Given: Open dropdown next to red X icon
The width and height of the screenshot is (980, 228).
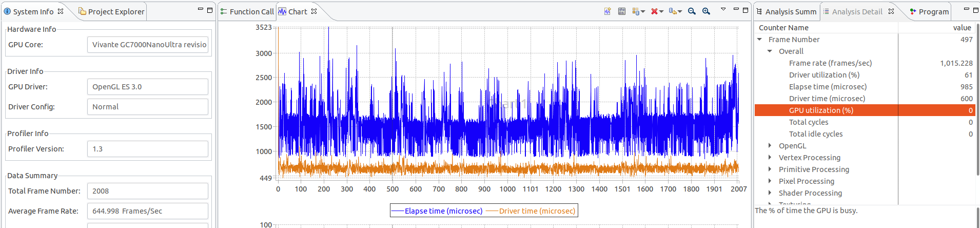Looking at the screenshot, I should (x=661, y=11).
